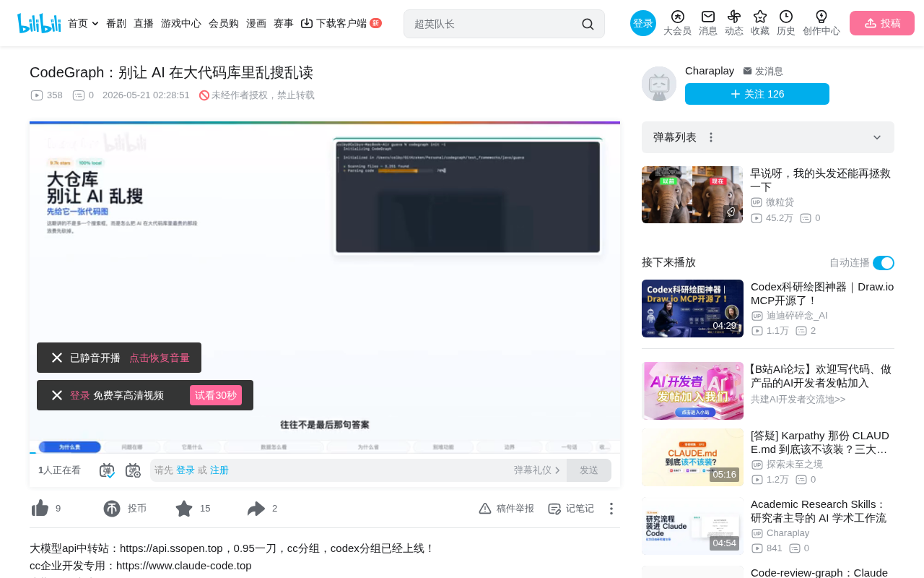Share the video with arrow icon
924x578 pixels.
256,509
